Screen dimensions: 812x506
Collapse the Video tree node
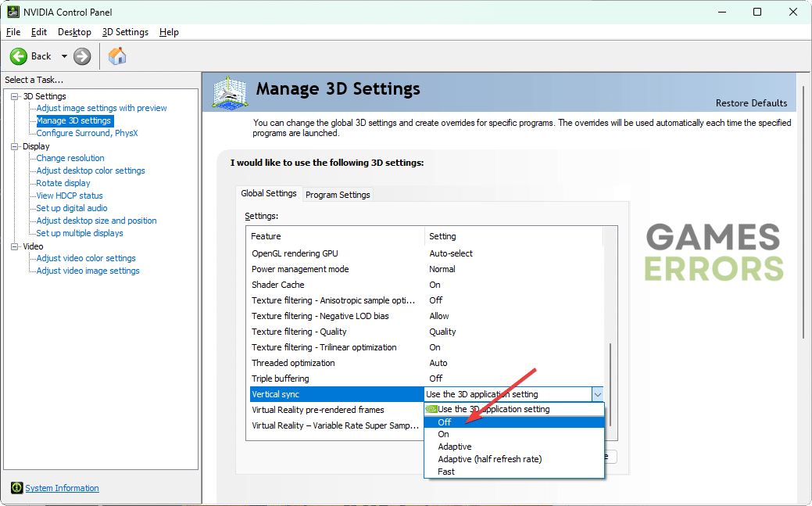pyautogui.click(x=15, y=246)
